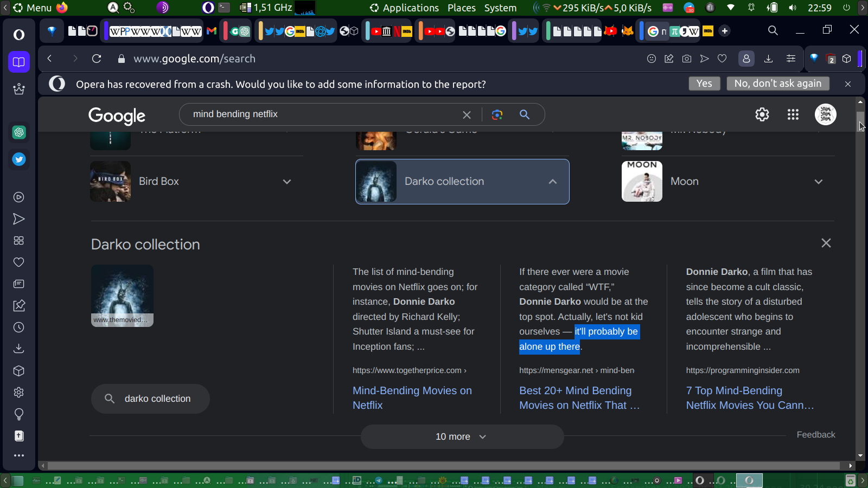Open the History clock in sidebar
Image resolution: width=868 pixels, height=488 pixels.
tap(19, 328)
